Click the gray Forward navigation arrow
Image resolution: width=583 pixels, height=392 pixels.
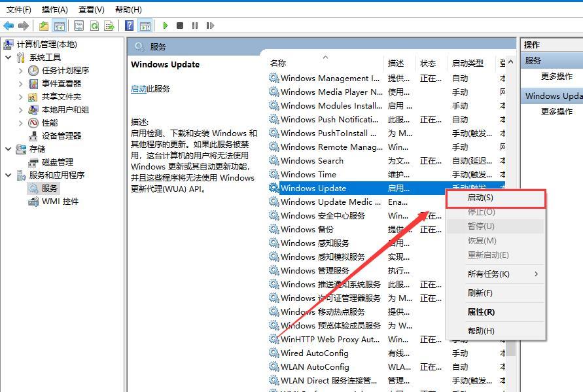point(24,25)
